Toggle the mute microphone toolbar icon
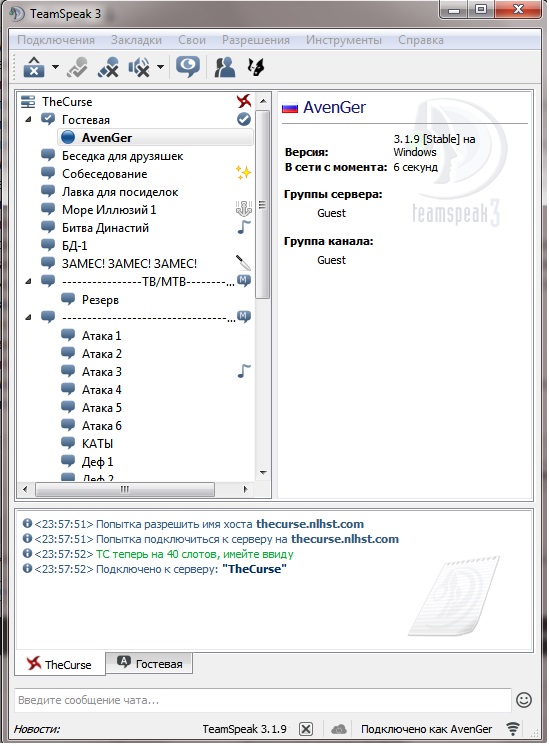Viewport: 549px width, 746px height. (x=108, y=67)
